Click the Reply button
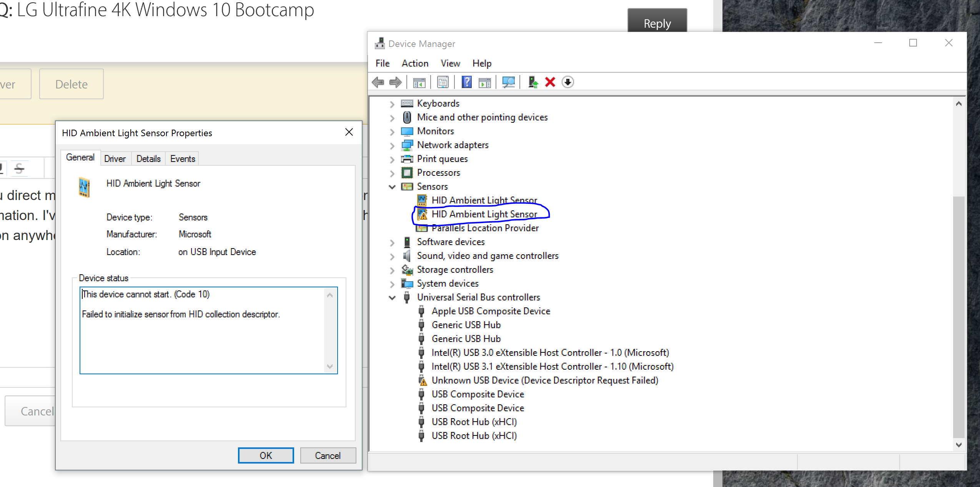This screenshot has width=980, height=487. pyautogui.click(x=657, y=23)
